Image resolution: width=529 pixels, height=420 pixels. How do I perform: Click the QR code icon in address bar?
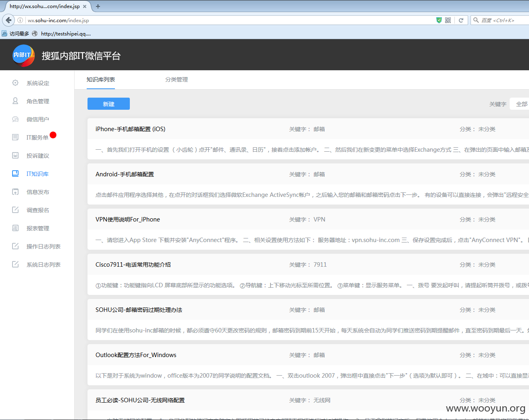click(x=448, y=20)
